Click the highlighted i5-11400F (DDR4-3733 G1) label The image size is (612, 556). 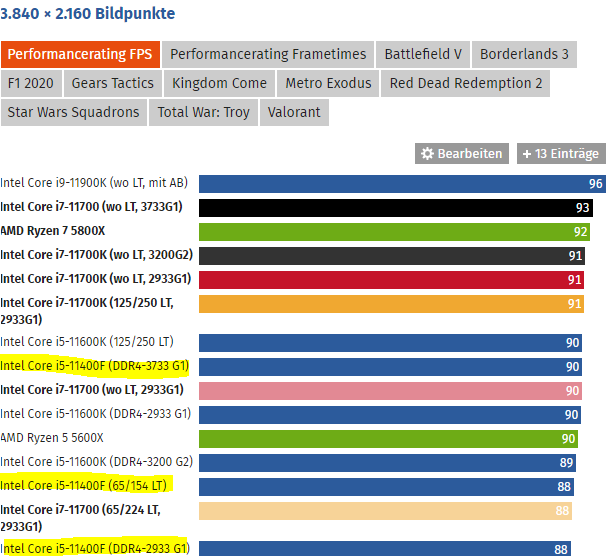[x=94, y=366]
